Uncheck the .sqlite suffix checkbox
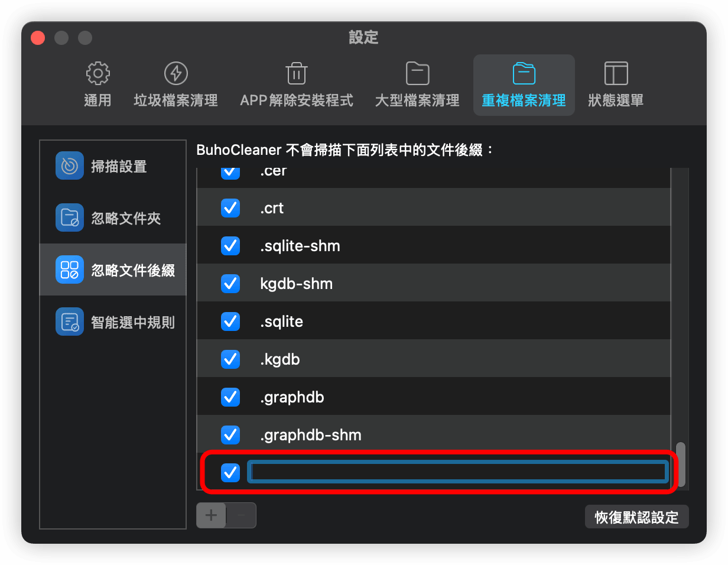Viewport: 728px width, 565px height. (230, 322)
